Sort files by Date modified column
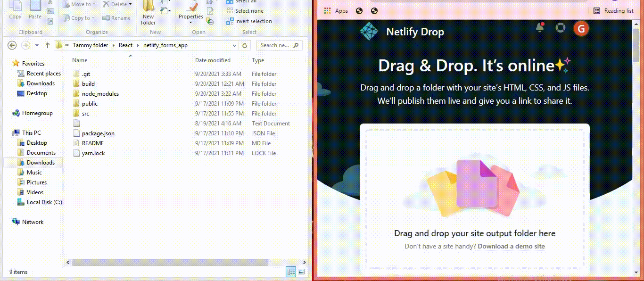 pyautogui.click(x=213, y=60)
